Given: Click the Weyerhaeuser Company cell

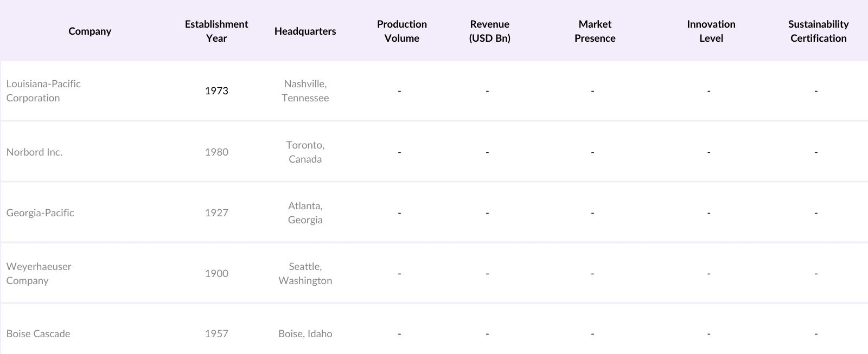Looking at the screenshot, I should click(39, 273).
